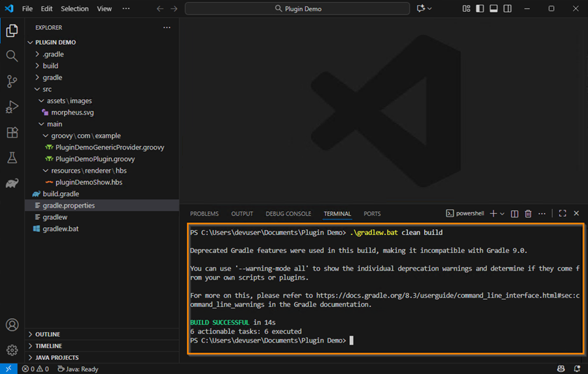588x374 pixels.
Task: Switch to the Problems tab
Action: [204, 214]
